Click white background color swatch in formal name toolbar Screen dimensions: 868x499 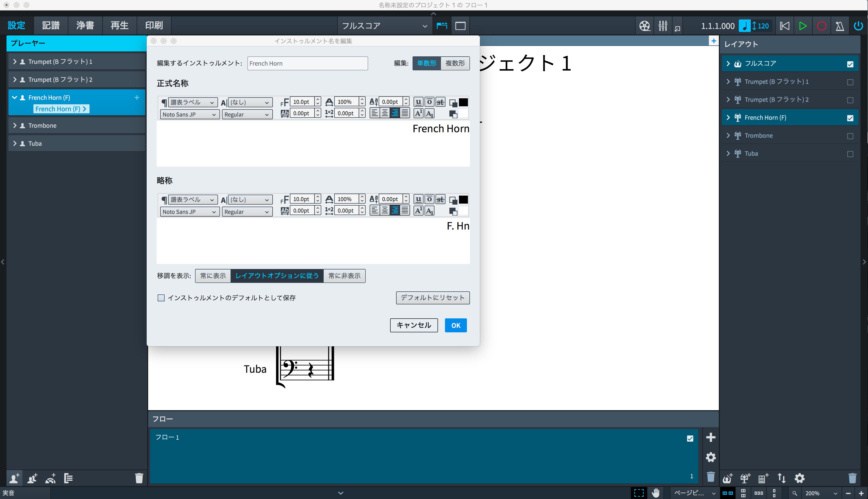[x=463, y=114]
